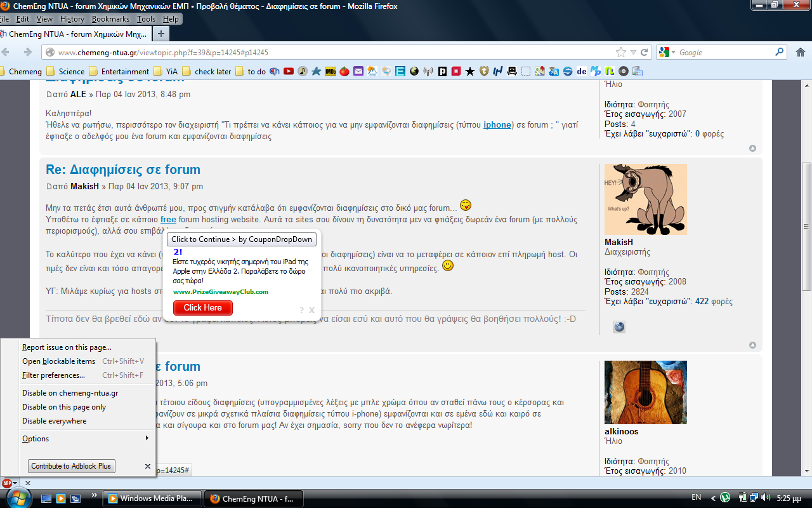Click the search magnifier in Google box
812x508 pixels.
coord(780,52)
